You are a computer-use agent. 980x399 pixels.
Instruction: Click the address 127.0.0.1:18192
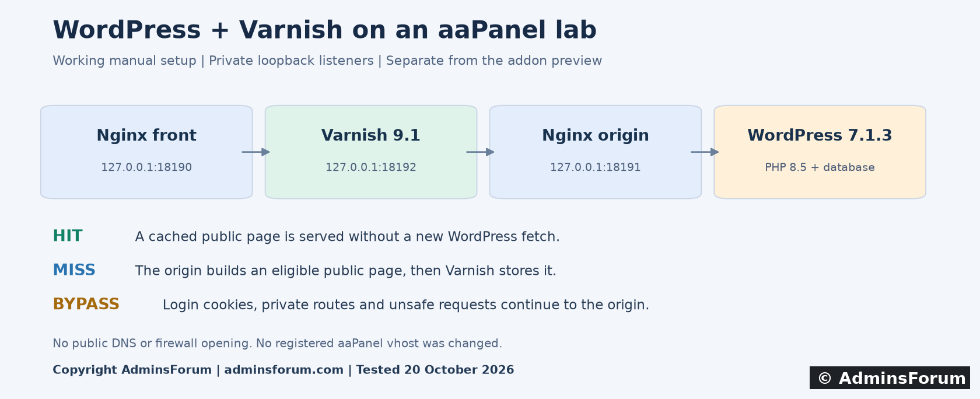[371, 167]
